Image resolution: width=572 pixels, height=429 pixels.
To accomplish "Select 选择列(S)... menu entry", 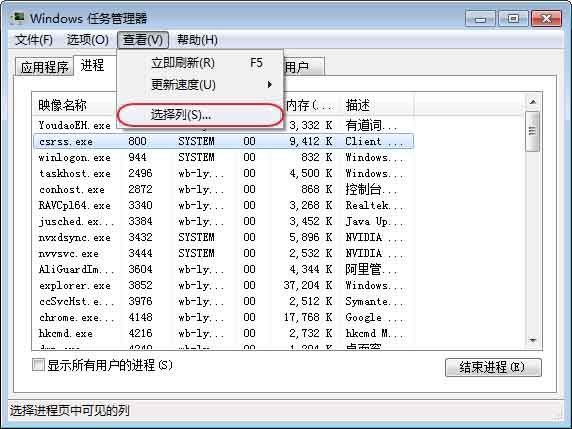I will tap(200, 115).
